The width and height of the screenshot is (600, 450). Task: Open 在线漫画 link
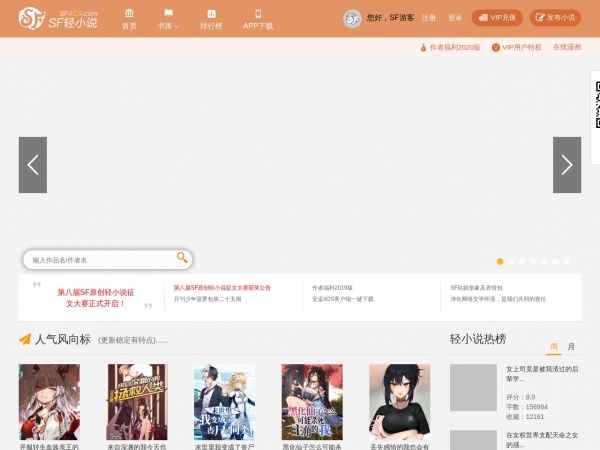point(567,47)
